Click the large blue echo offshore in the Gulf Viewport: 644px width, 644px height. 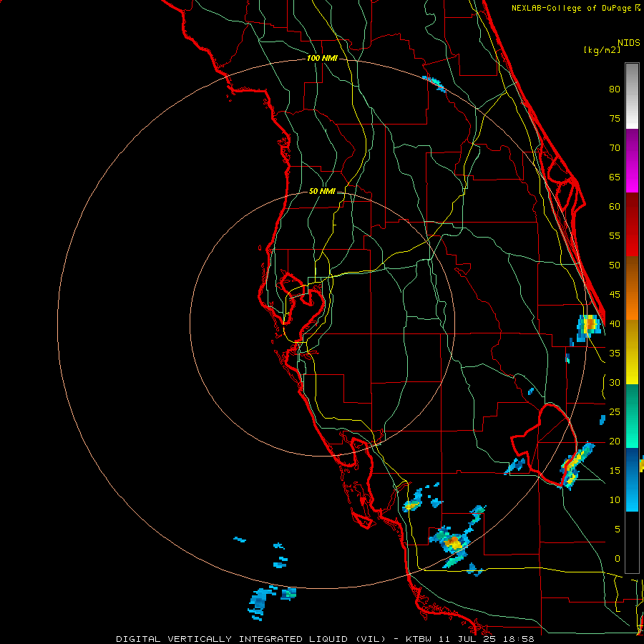(x=260, y=603)
